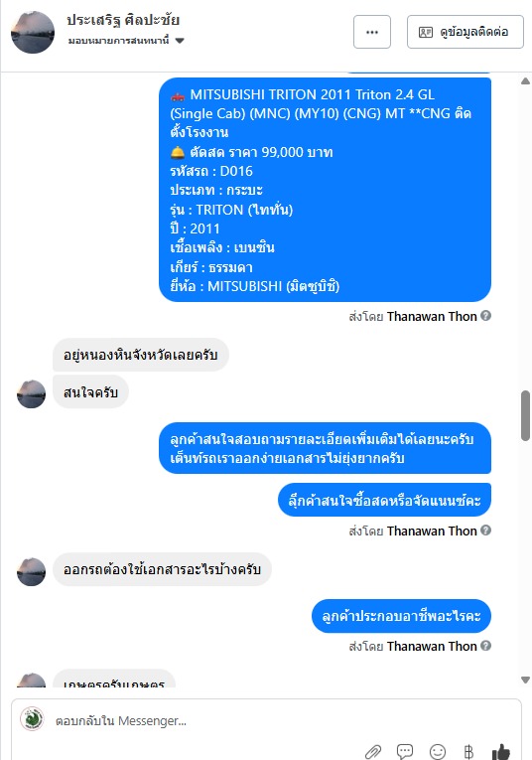The height and width of the screenshot is (760, 532).
Task: Click the paperclip attach file icon
Action: 373,752
